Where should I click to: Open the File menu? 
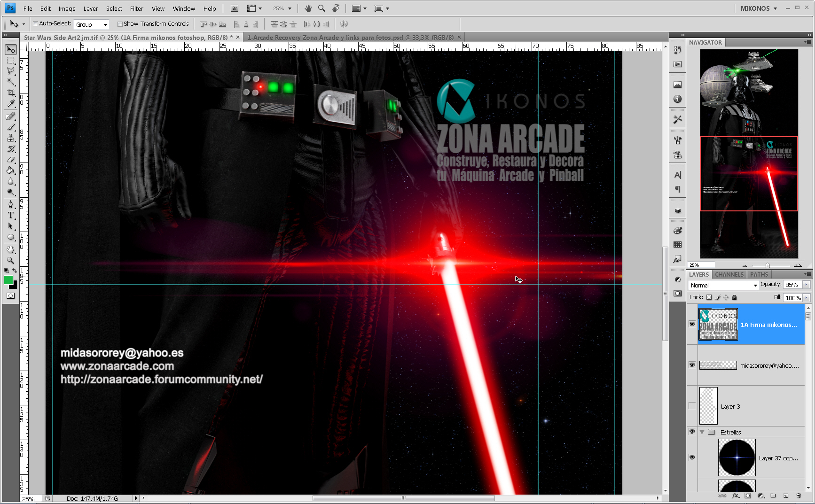28,8
